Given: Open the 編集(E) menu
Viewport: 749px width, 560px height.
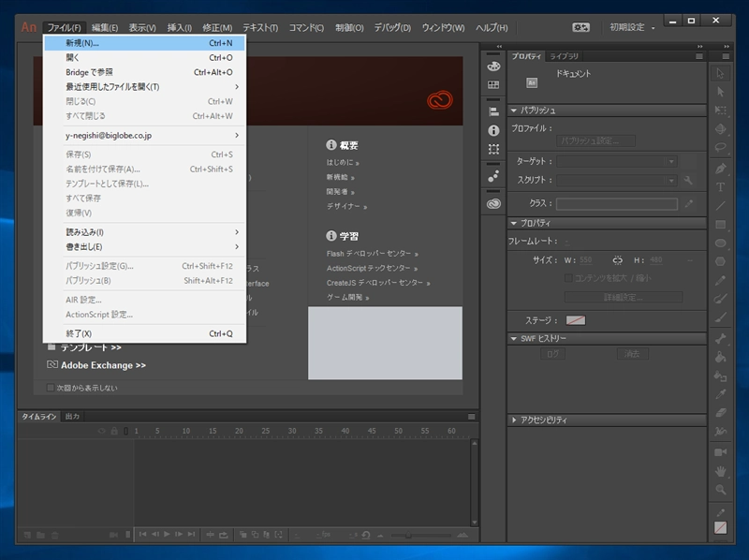Looking at the screenshot, I should (x=105, y=28).
